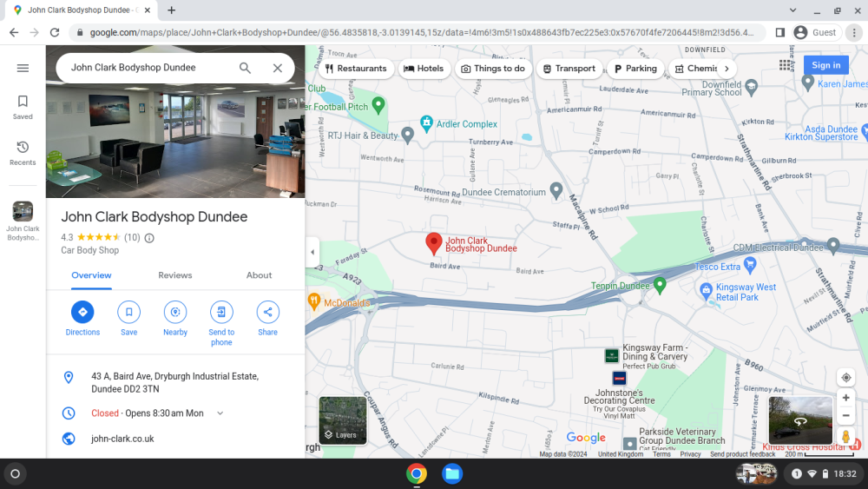Open the Terms link at map bottom
The width and height of the screenshot is (868, 489).
661,454
